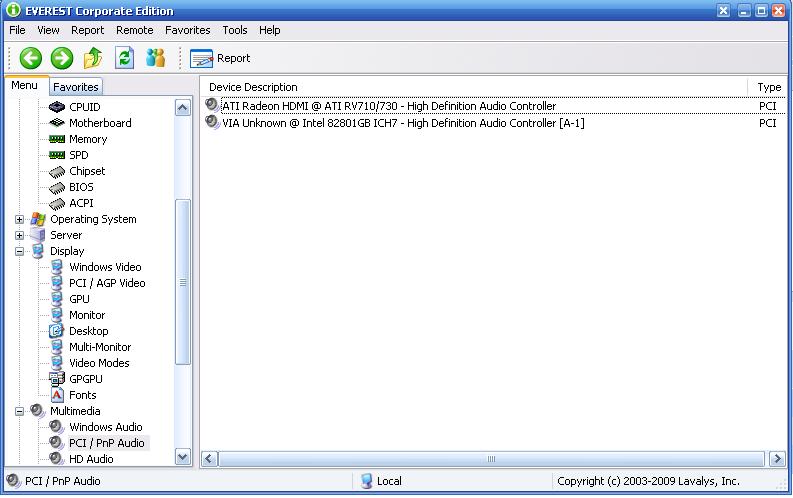Click the ACPI chip icon
The height and width of the screenshot is (498, 793).
point(57,204)
